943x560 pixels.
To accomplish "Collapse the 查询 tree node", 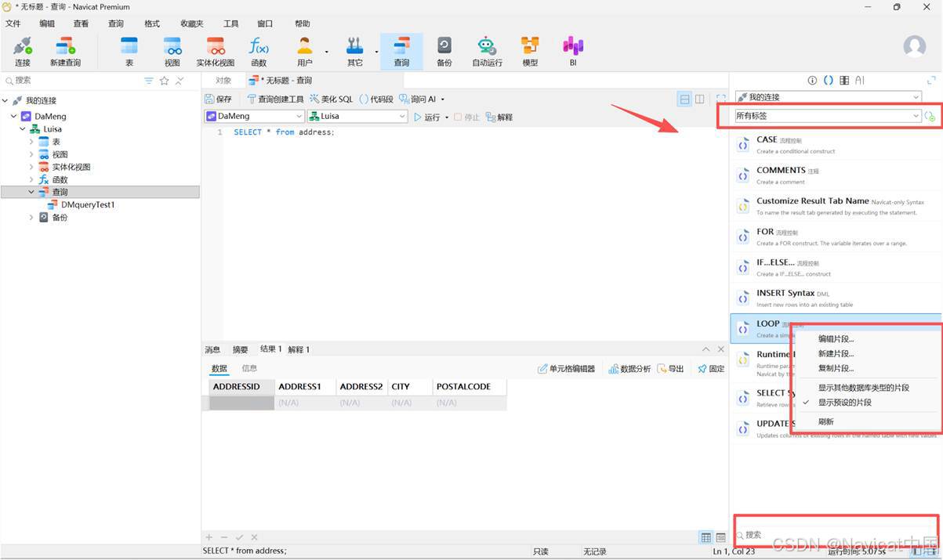I will (x=32, y=192).
